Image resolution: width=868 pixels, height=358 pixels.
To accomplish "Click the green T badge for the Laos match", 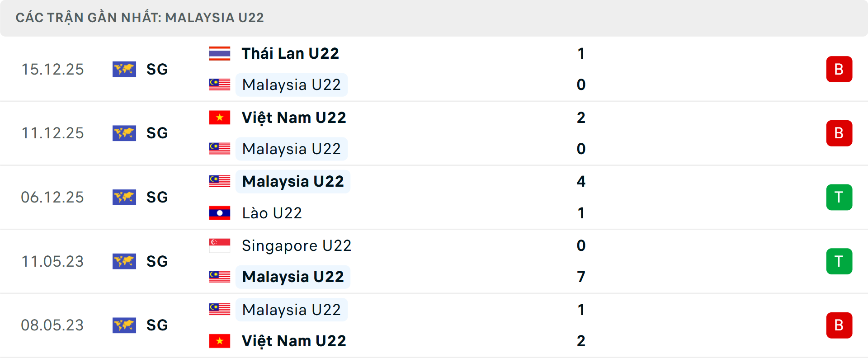I will [x=839, y=197].
